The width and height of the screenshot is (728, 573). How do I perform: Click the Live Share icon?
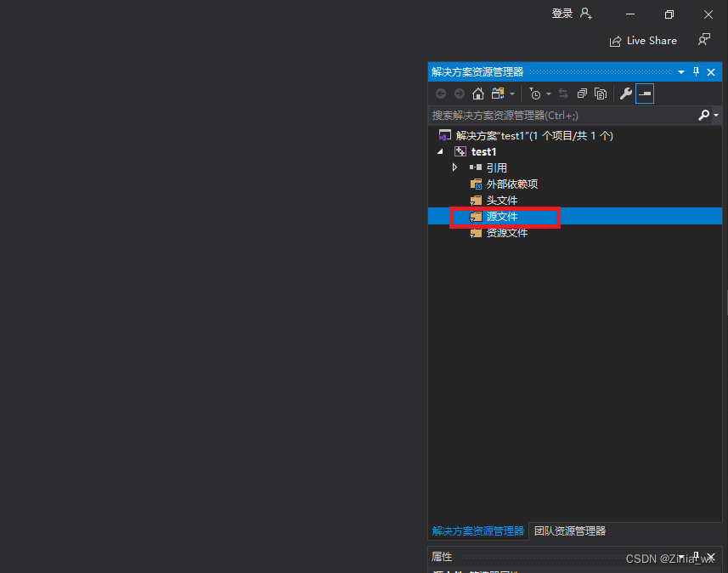tap(615, 40)
